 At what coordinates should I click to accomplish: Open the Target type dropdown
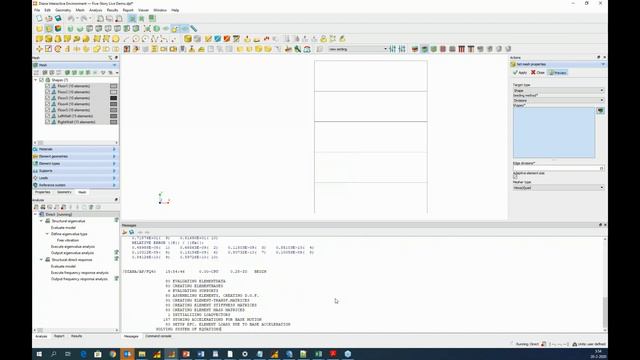click(558, 90)
